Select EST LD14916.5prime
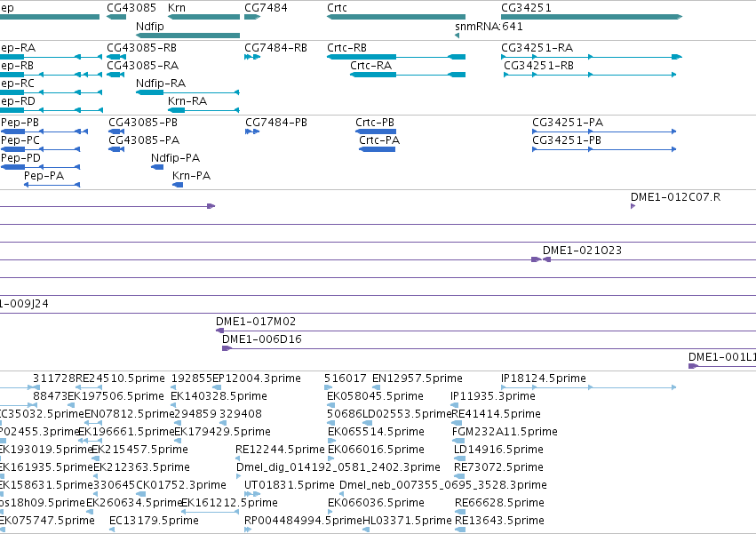Image resolution: width=756 pixels, height=534 pixels. [498, 449]
